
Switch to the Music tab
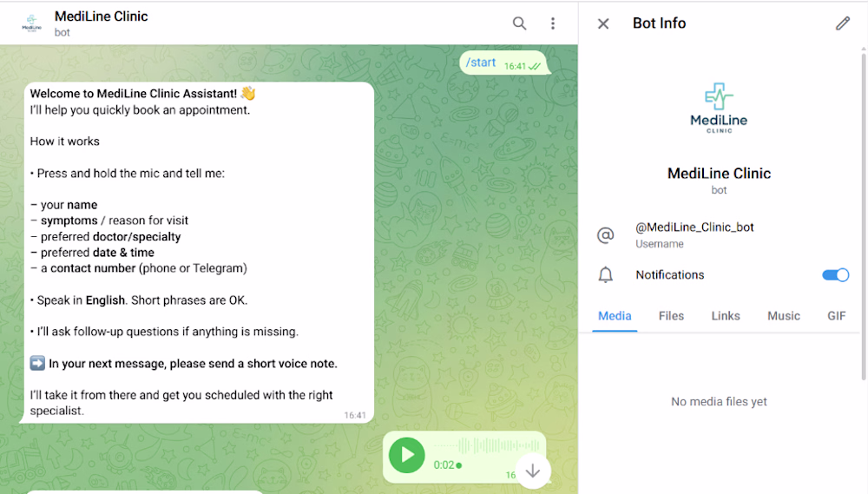tap(783, 316)
